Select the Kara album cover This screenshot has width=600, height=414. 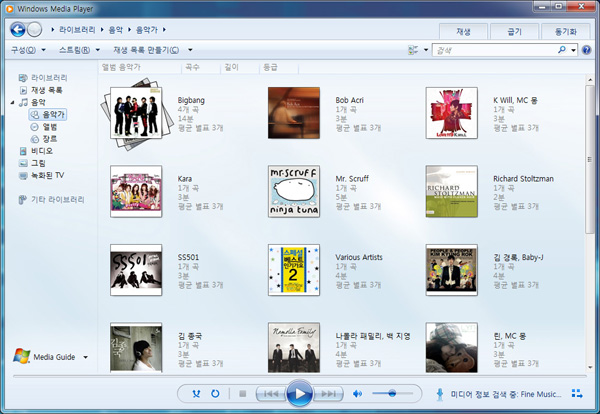(x=136, y=191)
